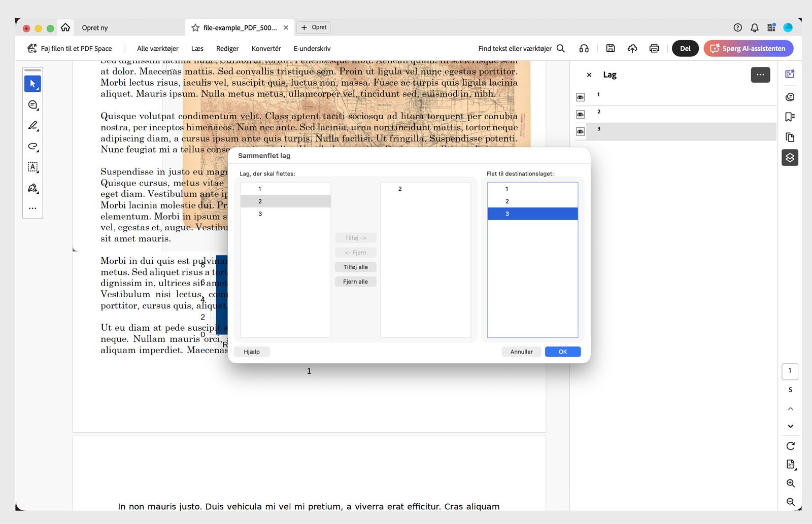The height and width of the screenshot is (524, 812).
Task: Open the apps grid icon
Action: [x=771, y=28]
